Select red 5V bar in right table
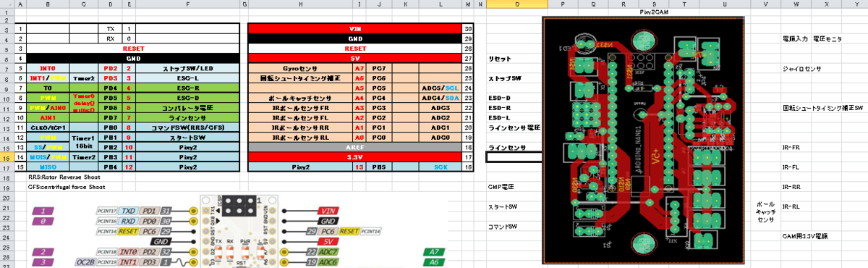 [354, 58]
